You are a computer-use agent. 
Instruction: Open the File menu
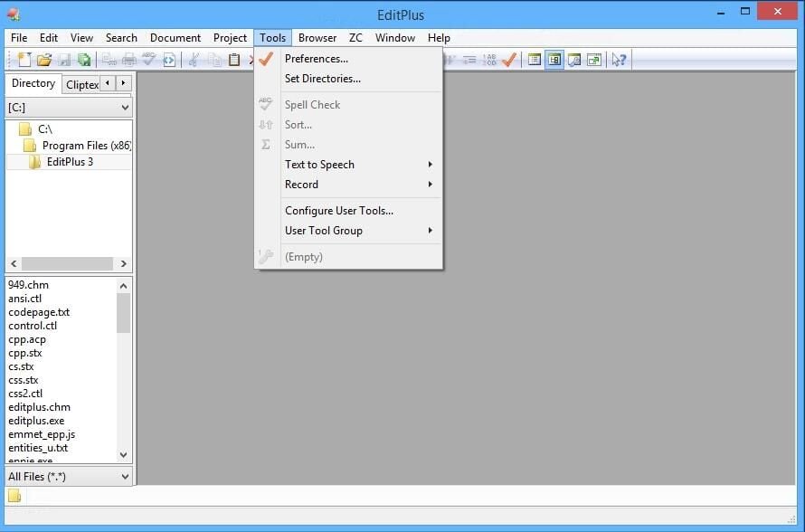[19, 38]
